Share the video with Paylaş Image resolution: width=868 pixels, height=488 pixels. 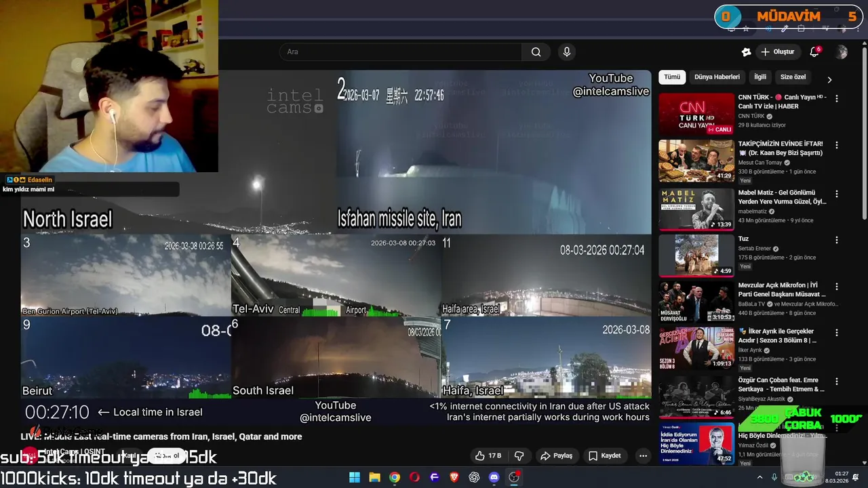[556, 455]
